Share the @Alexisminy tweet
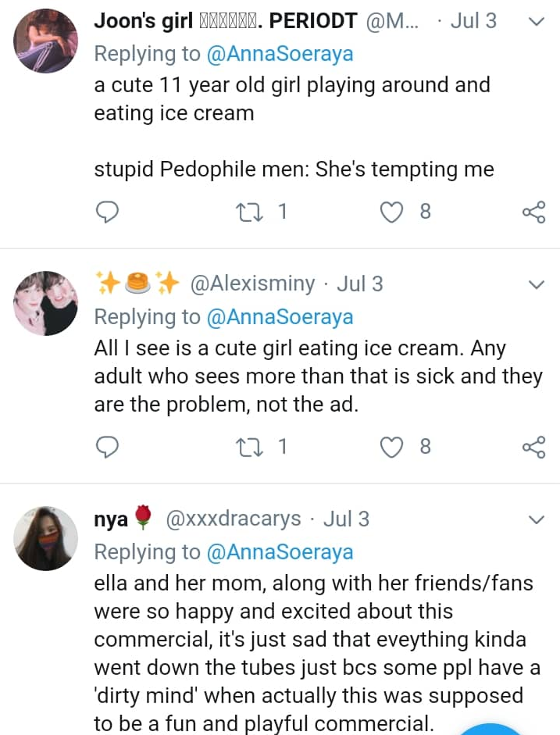Screen dimensions: 560x735 pos(533,447)
